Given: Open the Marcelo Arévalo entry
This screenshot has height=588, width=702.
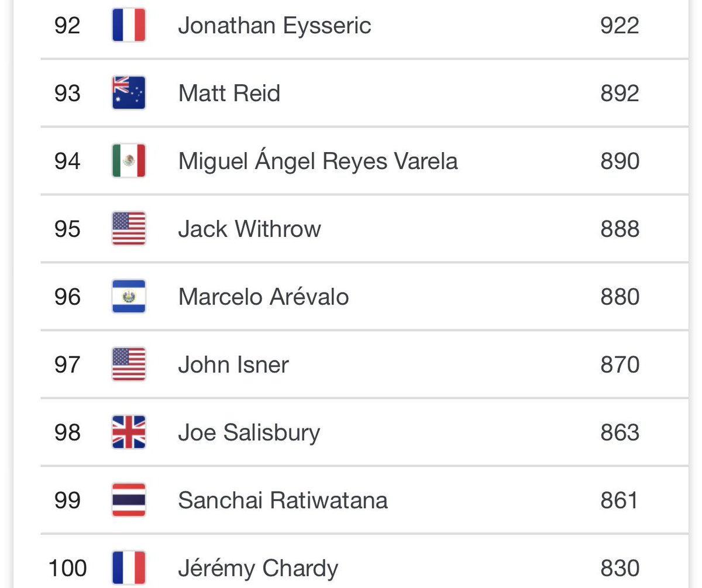Looking at the screenshot, I should 263,297.
